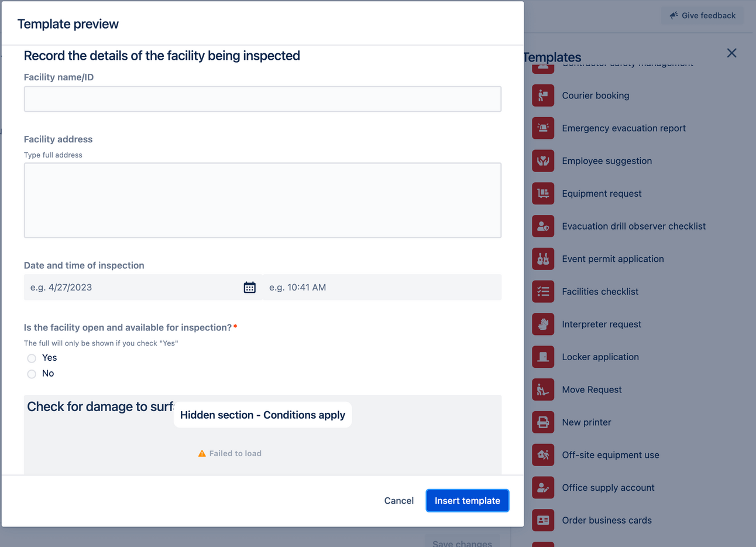The width and height of the screenshot is (756, 547).
Task: Click the inspection time input field
Action: [x=383, y=288]
